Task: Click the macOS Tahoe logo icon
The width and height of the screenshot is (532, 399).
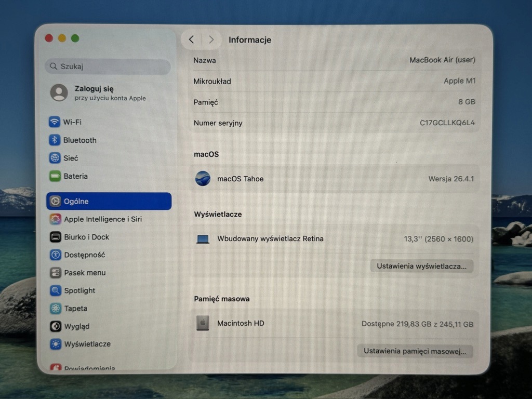Action: point(203,179)
